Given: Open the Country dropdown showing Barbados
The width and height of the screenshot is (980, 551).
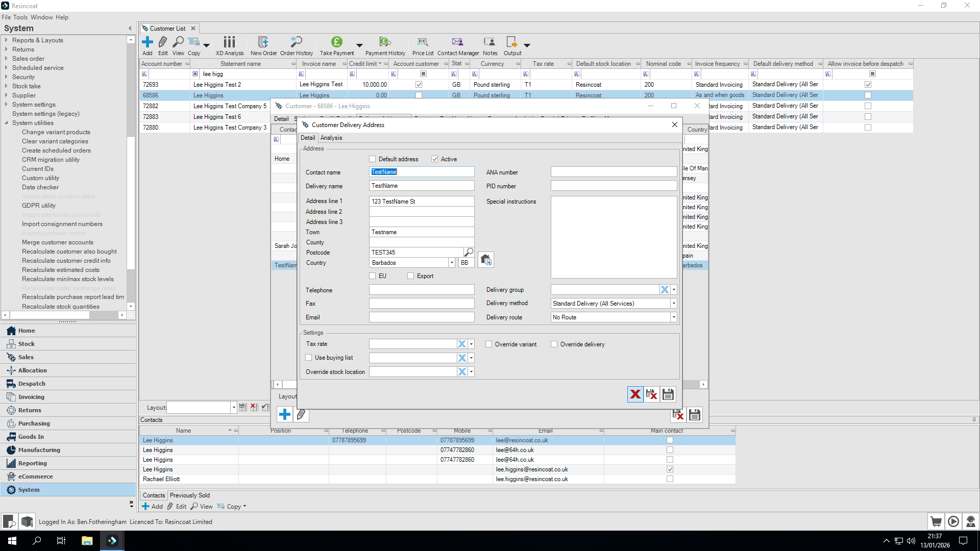Looking at the screenshot, I should click(x=451, y=262).
